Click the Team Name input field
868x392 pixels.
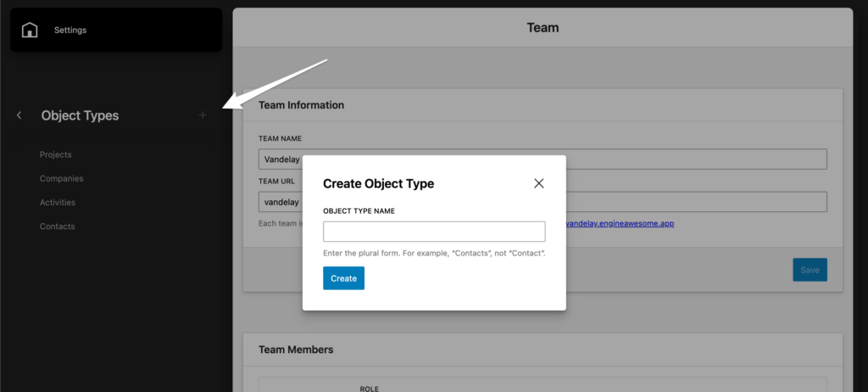click(x=542, y=160)
